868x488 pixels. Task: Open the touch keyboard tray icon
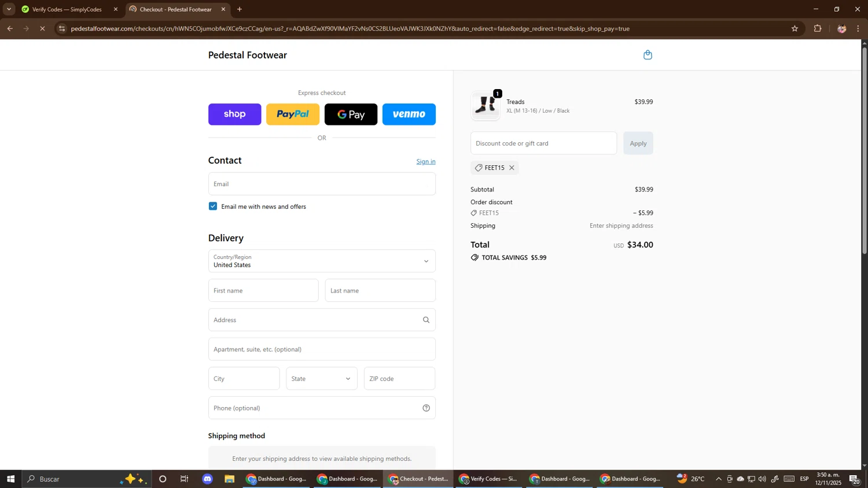[x=789, y=479]
